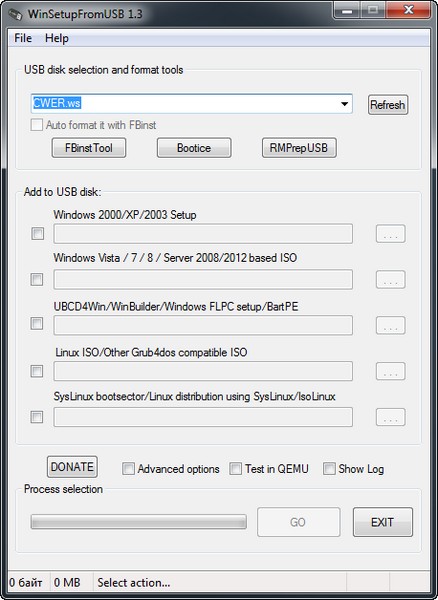The image size is (438, 600).
Task: Click the Linux ISO/Grub4dos path field
Action: coord(203,371)
